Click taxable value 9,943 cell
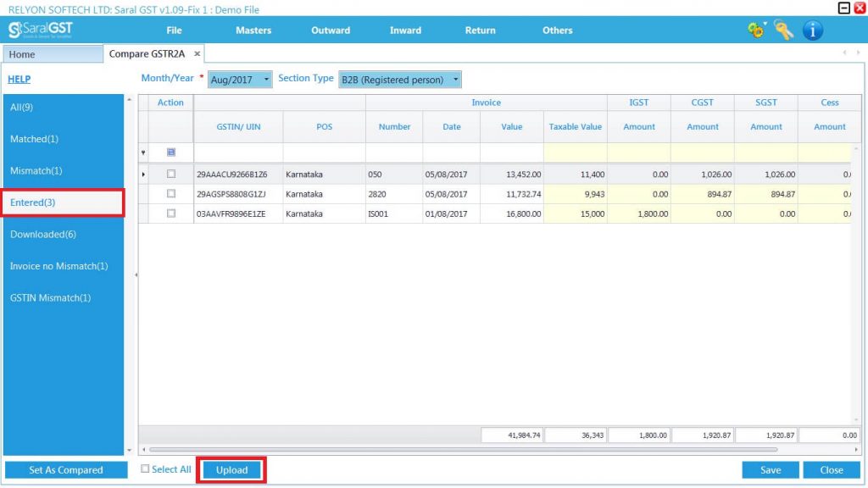 tap(576, 194)
